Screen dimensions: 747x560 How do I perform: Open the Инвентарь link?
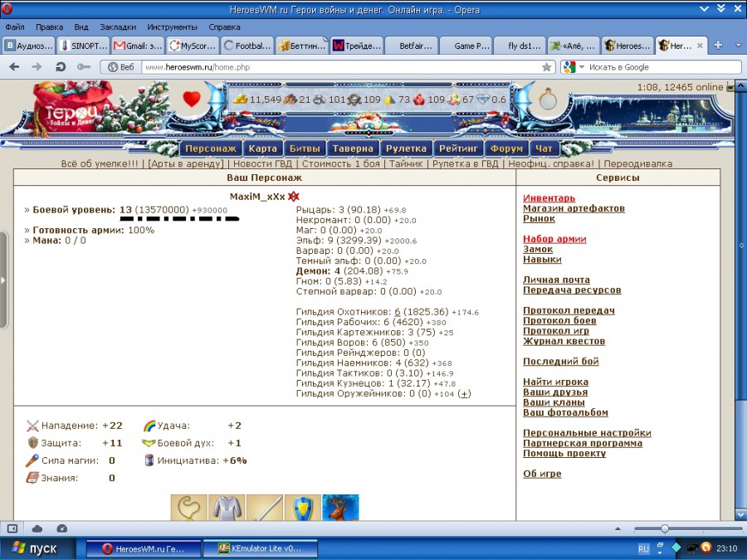pos(549,198)
